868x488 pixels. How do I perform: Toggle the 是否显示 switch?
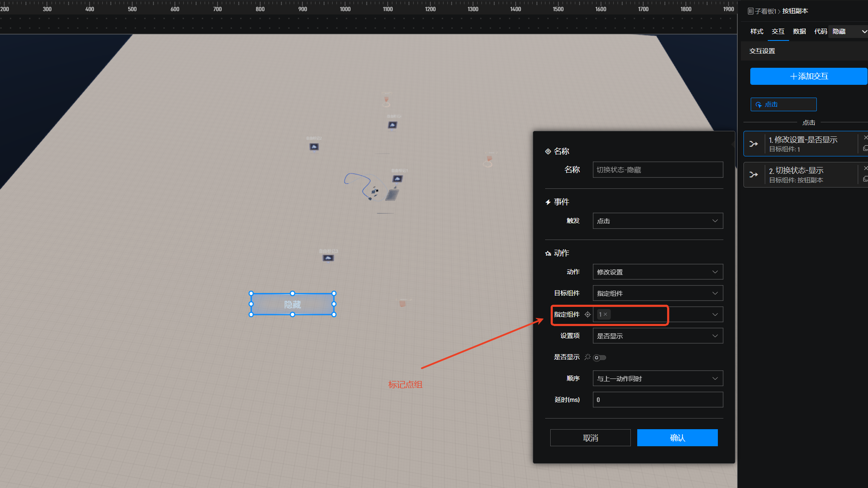coord(599,358)
